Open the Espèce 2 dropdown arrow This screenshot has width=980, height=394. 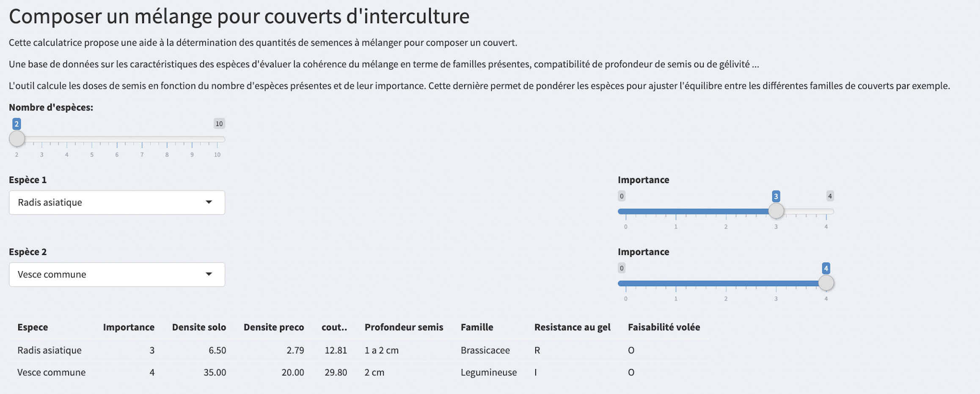click(209, 274)
